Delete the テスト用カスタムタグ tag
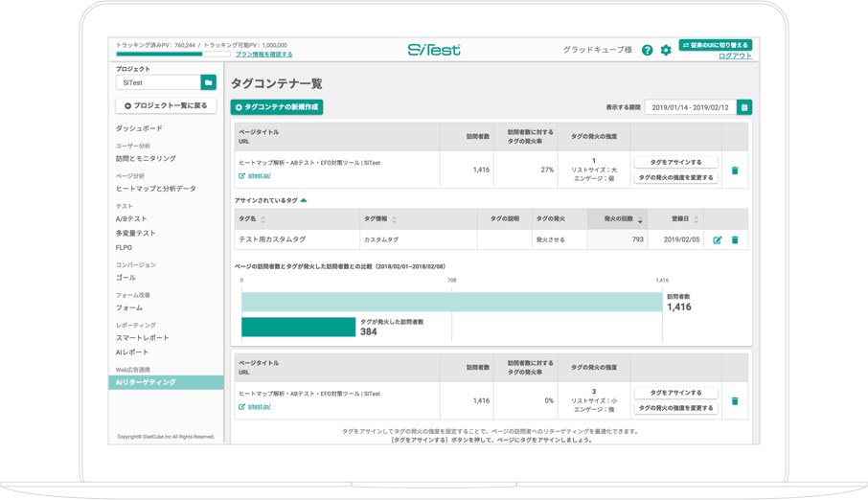 click(x=735, y=239)
